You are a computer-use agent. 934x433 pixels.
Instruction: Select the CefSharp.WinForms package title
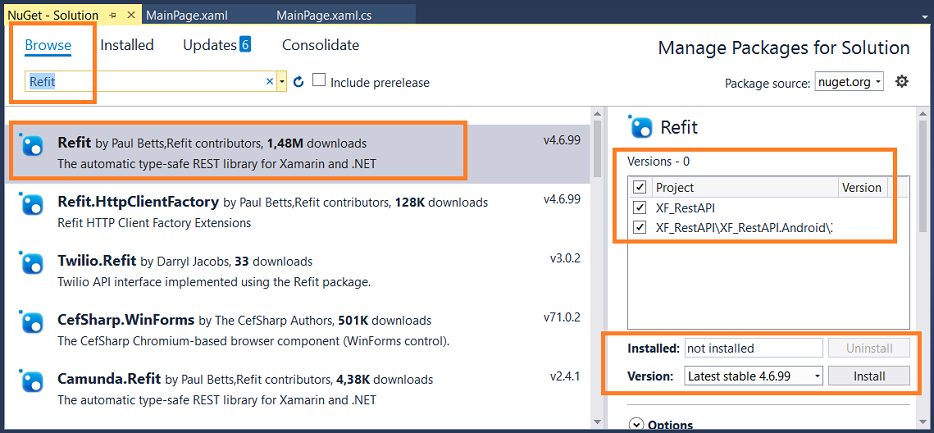(126, 320)
